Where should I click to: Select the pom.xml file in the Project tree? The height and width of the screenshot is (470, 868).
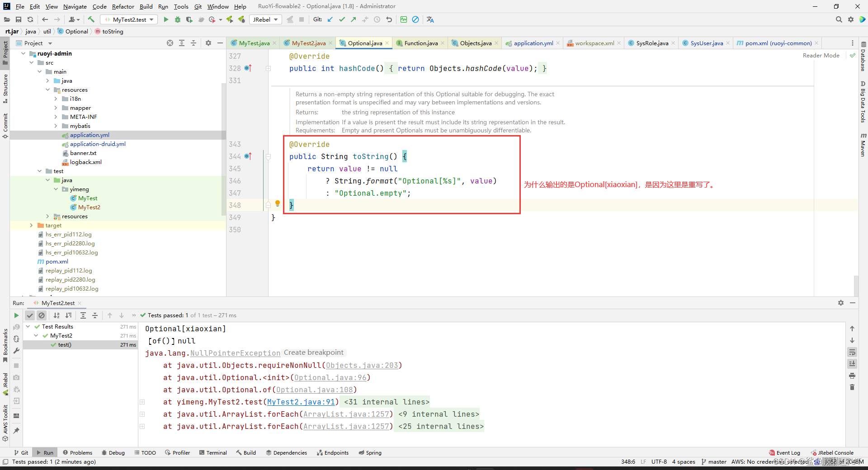coord(57,261)
